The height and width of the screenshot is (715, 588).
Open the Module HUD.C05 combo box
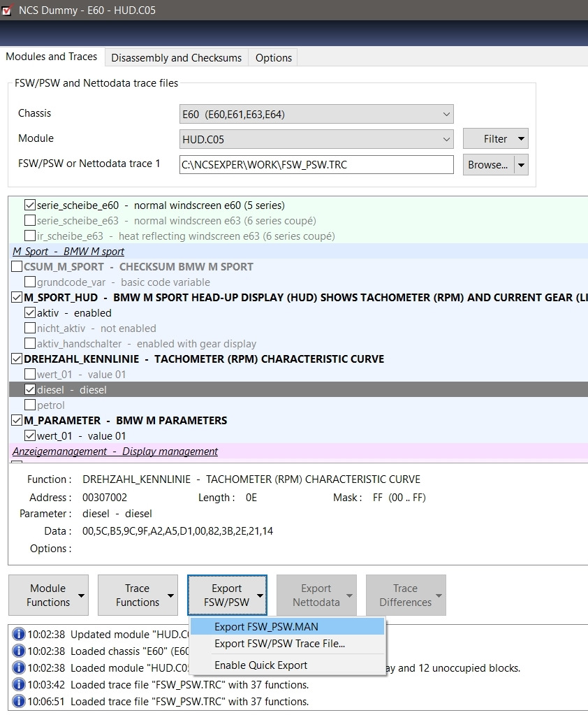[316, 139]
